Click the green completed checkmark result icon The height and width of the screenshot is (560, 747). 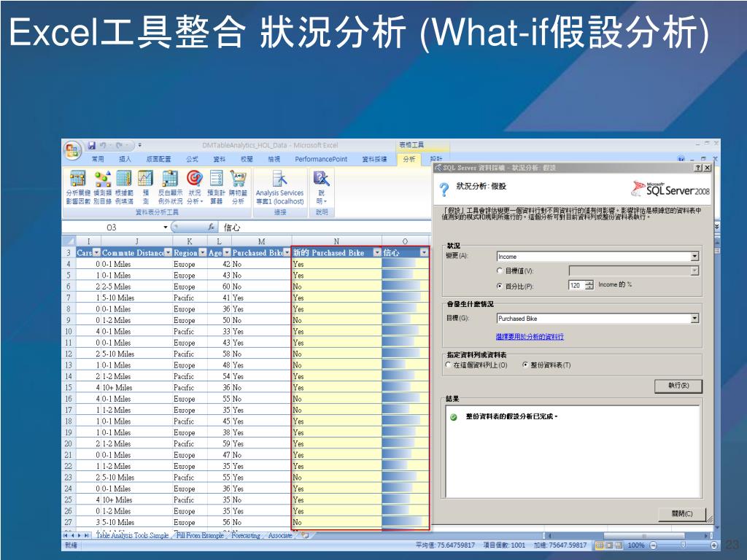(x=454, y=417)
